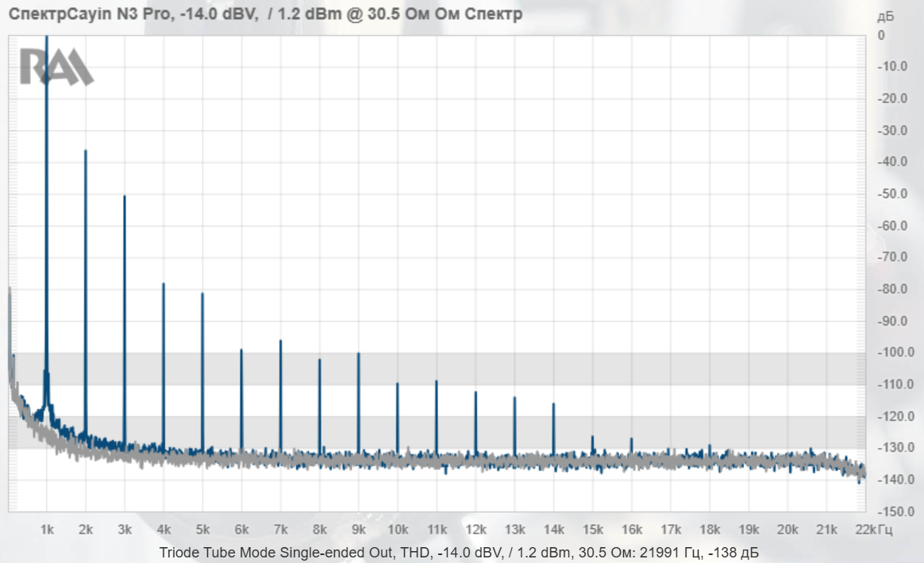Click the 11k frequency axis label
Image resolution: width=924 pixels, height=563 pixels.
(x=437, y=530)
